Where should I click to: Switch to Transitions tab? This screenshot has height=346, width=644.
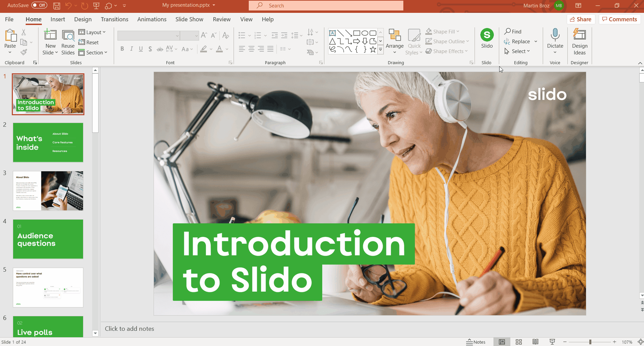(x=114, y=19)
